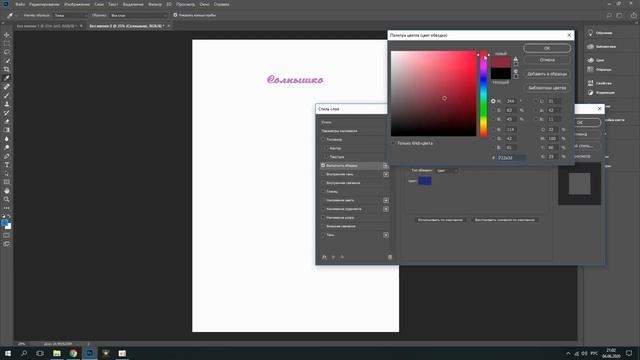The image size is (640, 360).
Task: Click 'Использовать по умолчанию' button
Action: click(x=440, y=220)
